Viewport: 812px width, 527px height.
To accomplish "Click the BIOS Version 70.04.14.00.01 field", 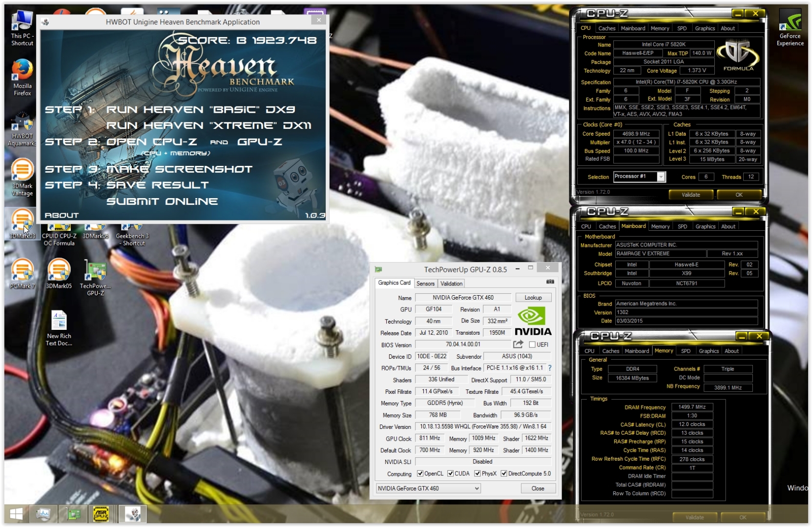I will (462, 345).
